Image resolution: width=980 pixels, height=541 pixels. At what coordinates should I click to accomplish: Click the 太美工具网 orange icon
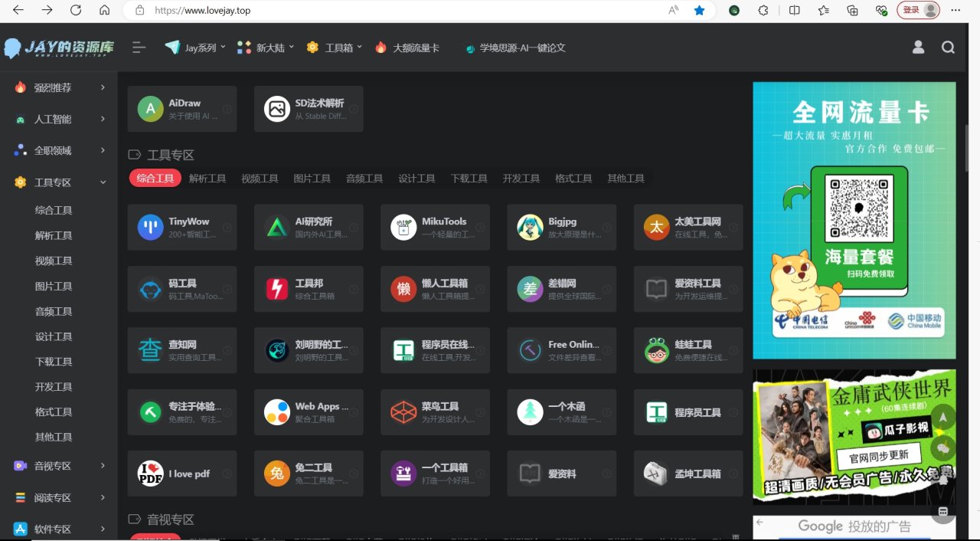pyautogui.click(x=656, y=227)
